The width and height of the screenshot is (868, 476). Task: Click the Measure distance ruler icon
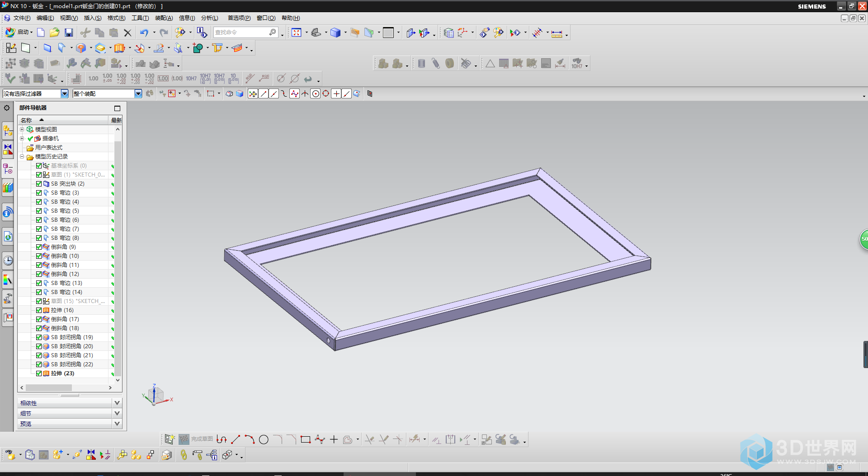[557, 33]
